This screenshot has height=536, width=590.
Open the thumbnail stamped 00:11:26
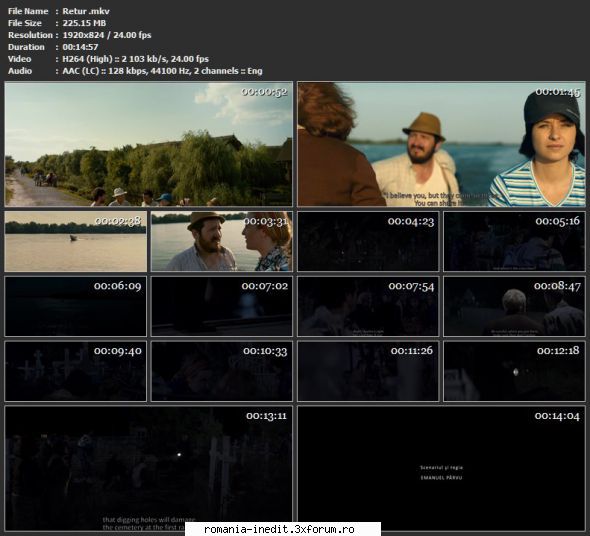(368, 371)
